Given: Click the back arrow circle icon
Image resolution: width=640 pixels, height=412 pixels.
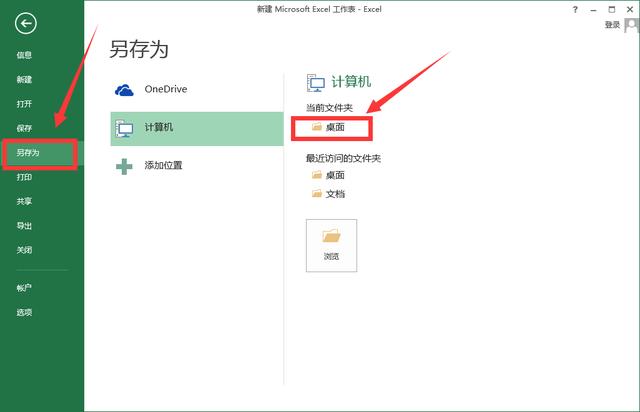Looking at the screenshot, I should tap(26, 24).
